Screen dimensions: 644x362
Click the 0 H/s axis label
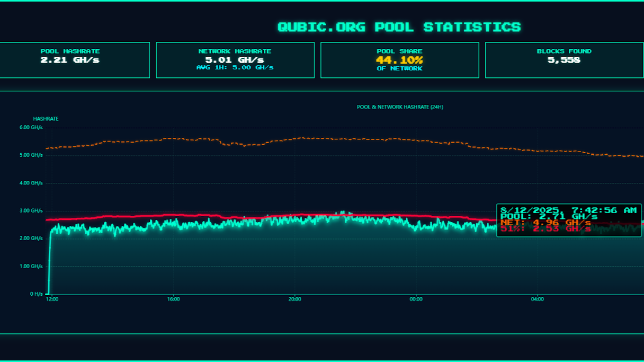point(36,294)
